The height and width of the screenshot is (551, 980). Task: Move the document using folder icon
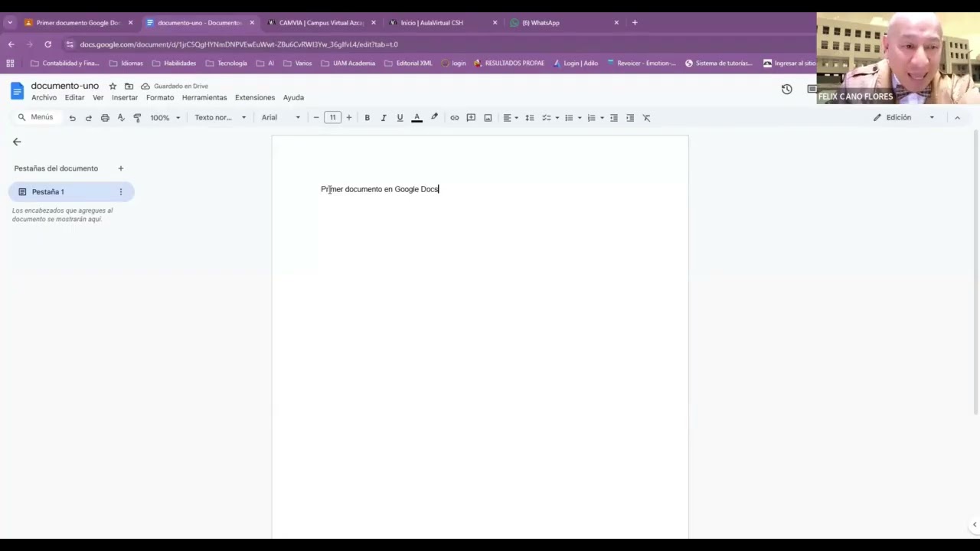pyautogui.click(x=129, y=86)
